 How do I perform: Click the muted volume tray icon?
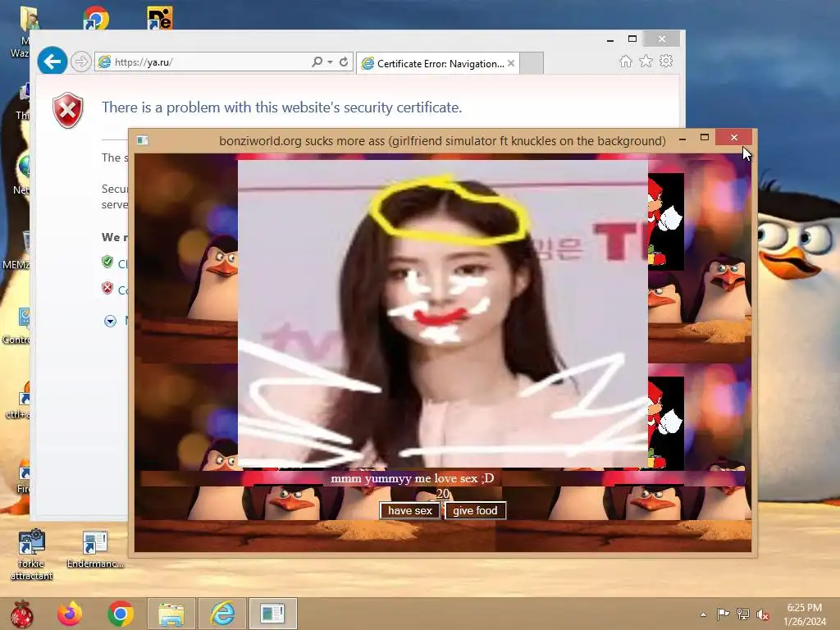tap(762, 614)
